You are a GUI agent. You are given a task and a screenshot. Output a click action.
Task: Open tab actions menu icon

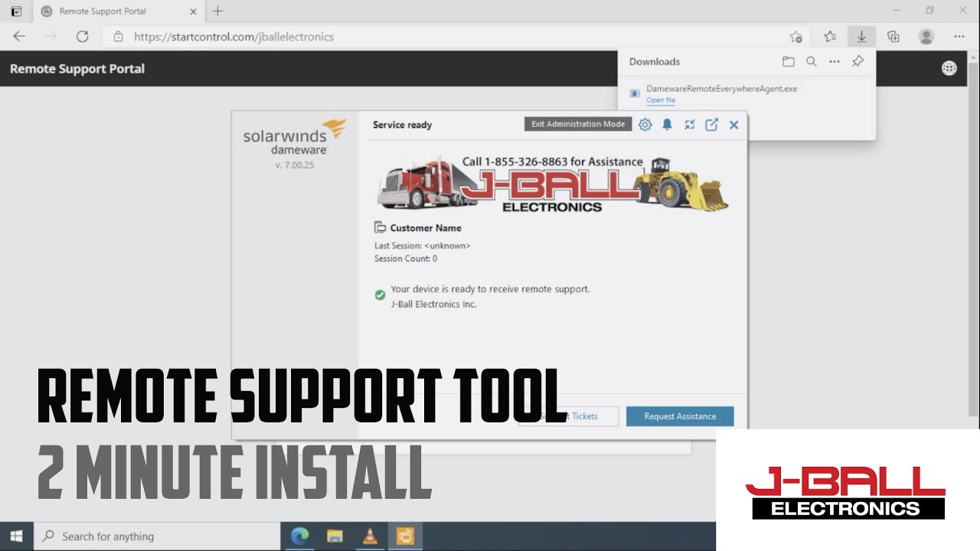click(x=16, y=11)
